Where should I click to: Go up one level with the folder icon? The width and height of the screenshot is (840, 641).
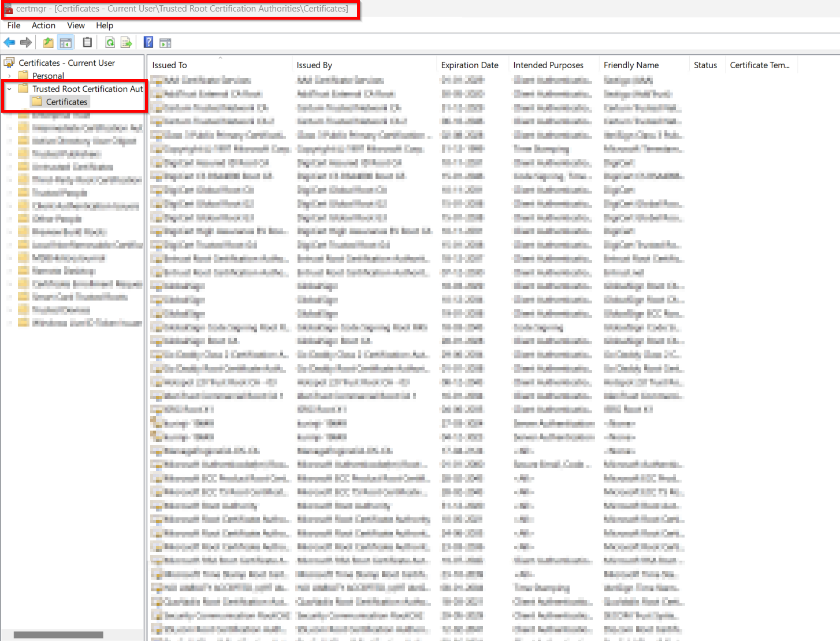coord(49,42)
